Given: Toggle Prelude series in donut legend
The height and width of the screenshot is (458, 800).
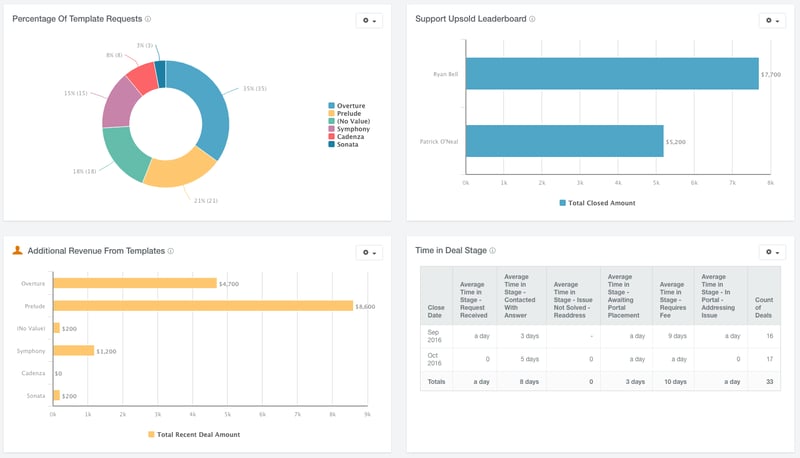Looking at the screenshot, I should [x=348, y=113].
